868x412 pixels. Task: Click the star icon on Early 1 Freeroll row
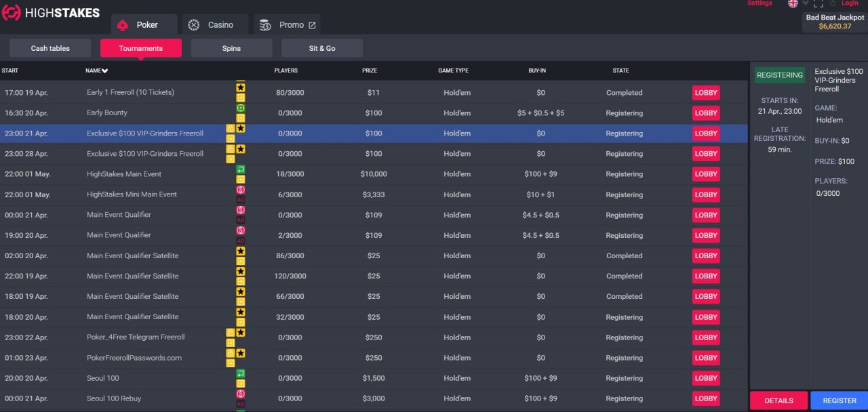click(x=241, y=87)
